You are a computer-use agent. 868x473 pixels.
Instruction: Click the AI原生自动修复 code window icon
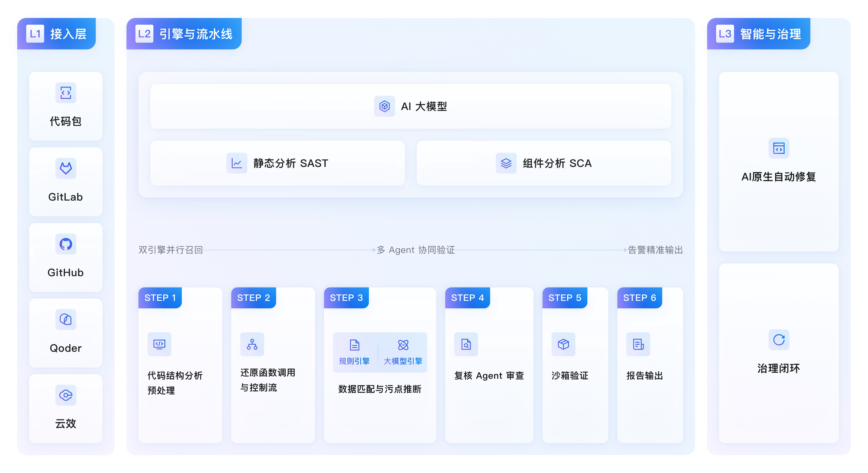(x=779, y=148)
